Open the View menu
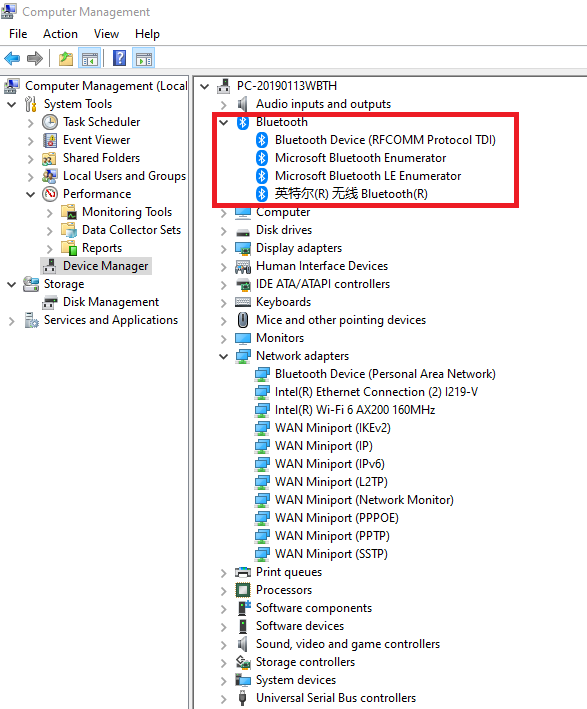 [x=106, y=34]
